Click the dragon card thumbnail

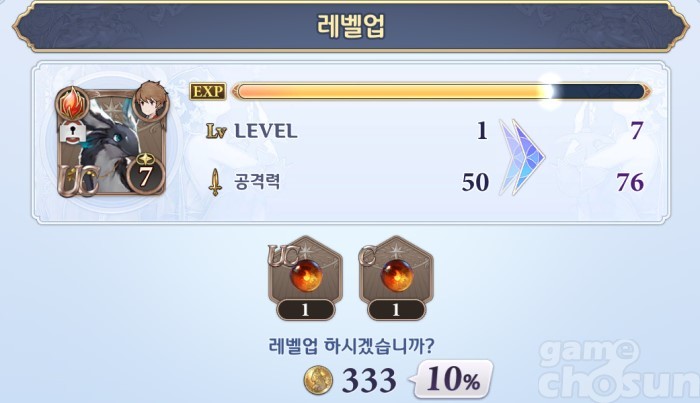(112, 142)
